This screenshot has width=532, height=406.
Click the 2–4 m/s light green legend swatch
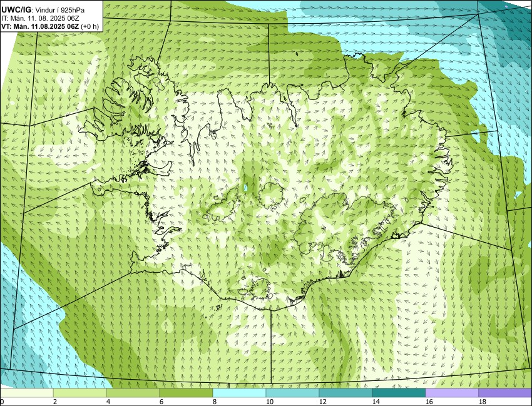tap(79, 393)
